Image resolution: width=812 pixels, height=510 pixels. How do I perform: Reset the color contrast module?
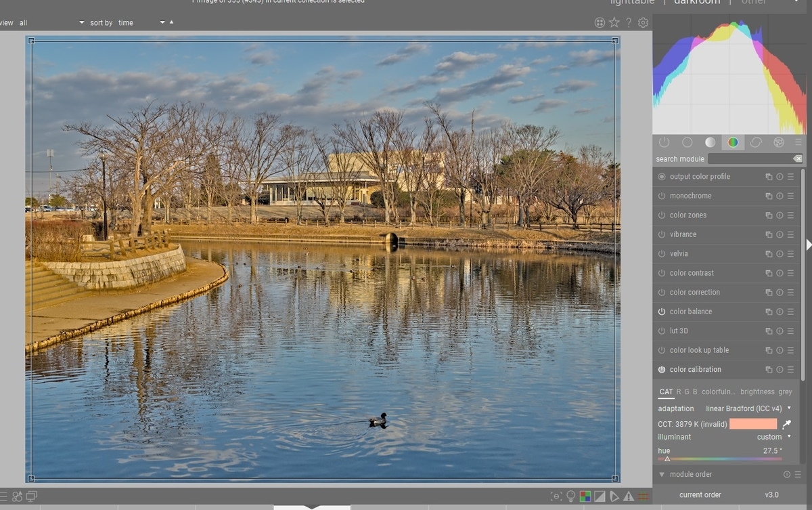[780, 273]
